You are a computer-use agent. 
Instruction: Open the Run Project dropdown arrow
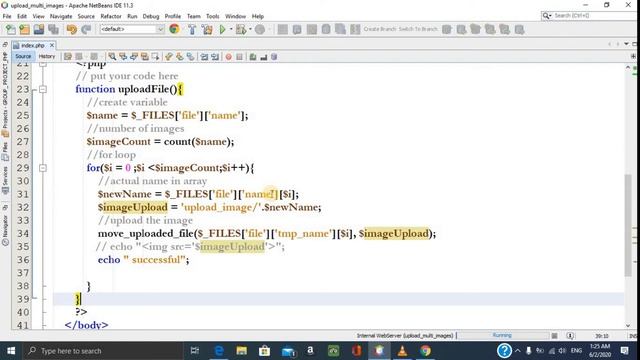[x=231, y=29]
